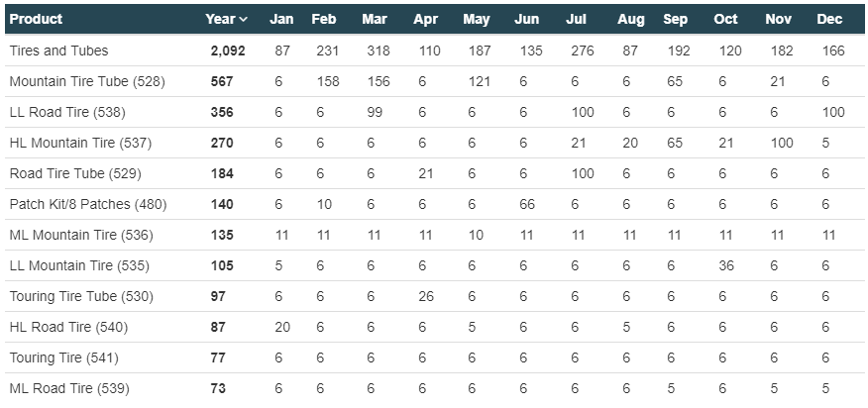The image size is (868, 408).
Task: Select HL Mountain Tire (537) row
Action: [x=79, y=143]
